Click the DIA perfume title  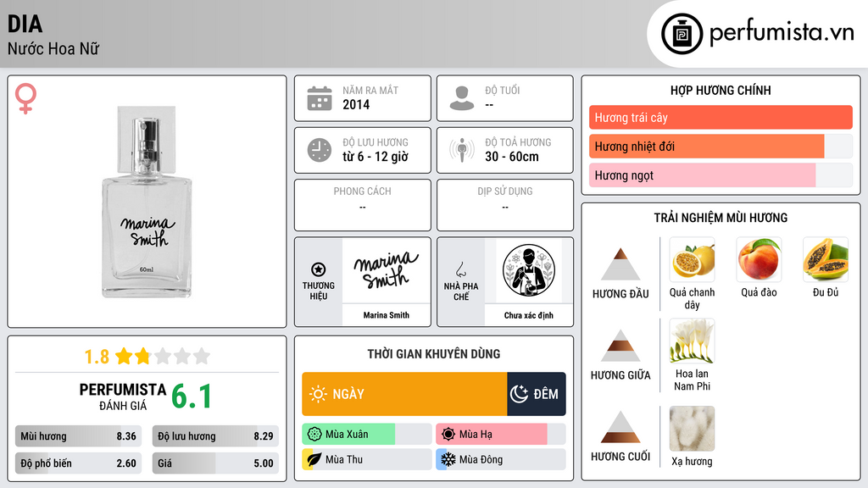click(25, 24)
